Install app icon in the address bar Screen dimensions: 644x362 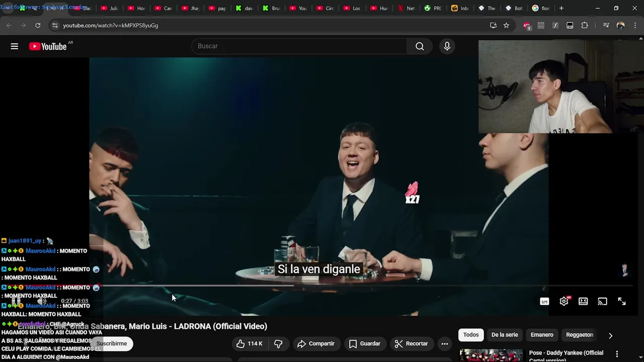click(493, 25)
